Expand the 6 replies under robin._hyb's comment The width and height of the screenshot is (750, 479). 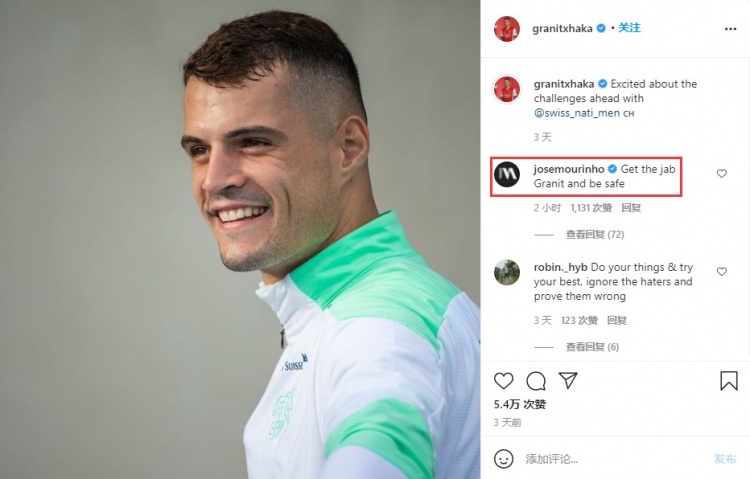(x=592, y=346)
